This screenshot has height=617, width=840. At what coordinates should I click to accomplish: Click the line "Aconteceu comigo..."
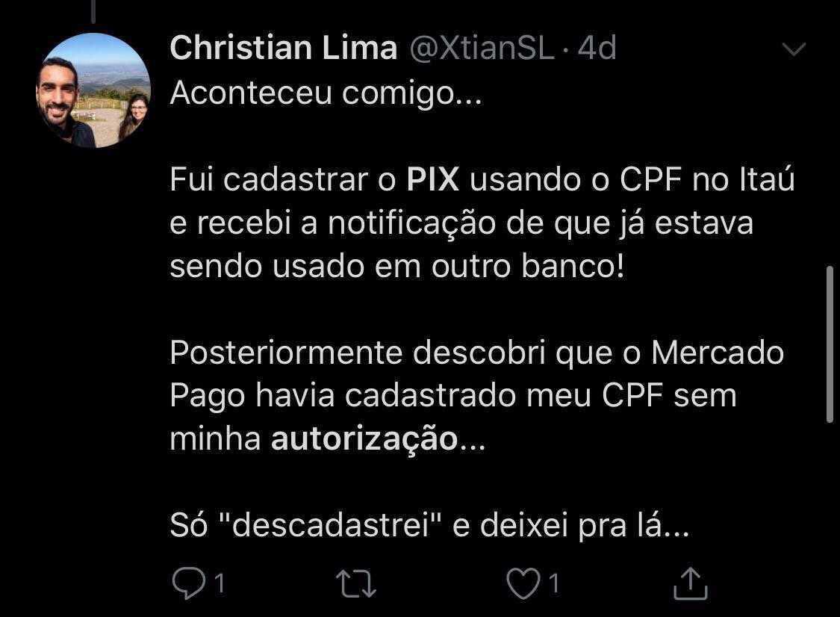pyautogui.click(x=326, y=95)
